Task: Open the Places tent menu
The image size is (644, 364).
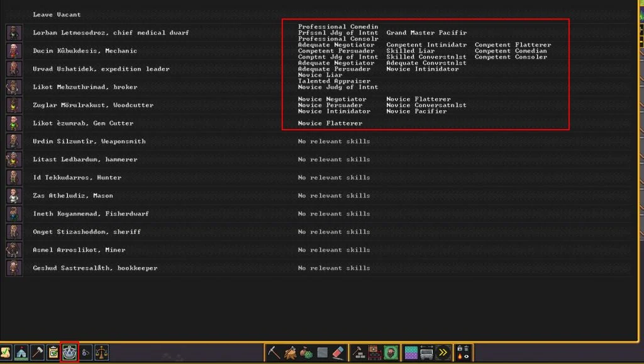Action: click(x=21, y=353)
